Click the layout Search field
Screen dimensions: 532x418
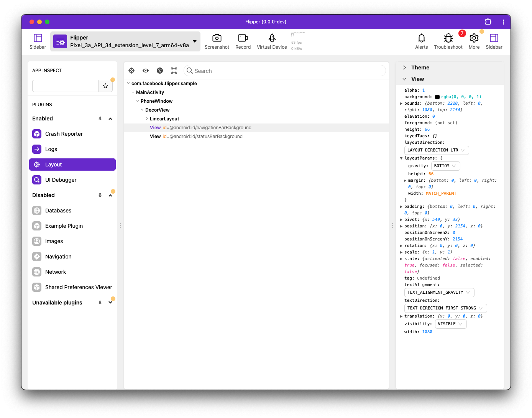[285, 71]
